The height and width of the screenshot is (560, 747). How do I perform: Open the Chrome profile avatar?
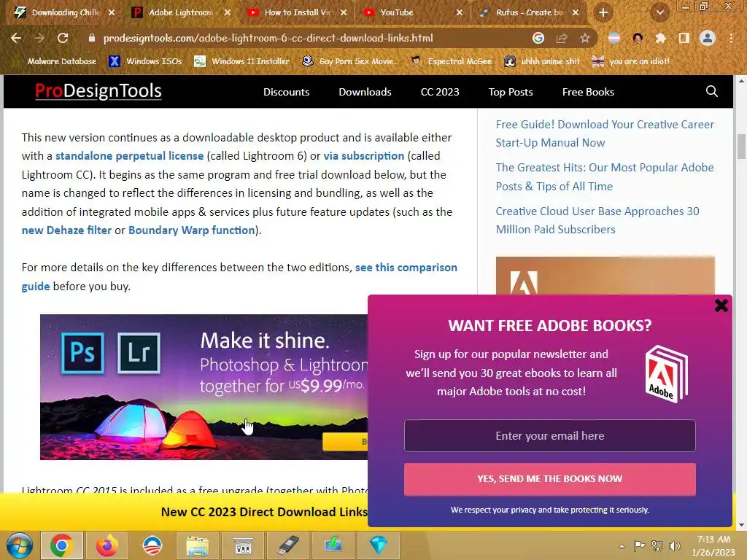point(708,38)
